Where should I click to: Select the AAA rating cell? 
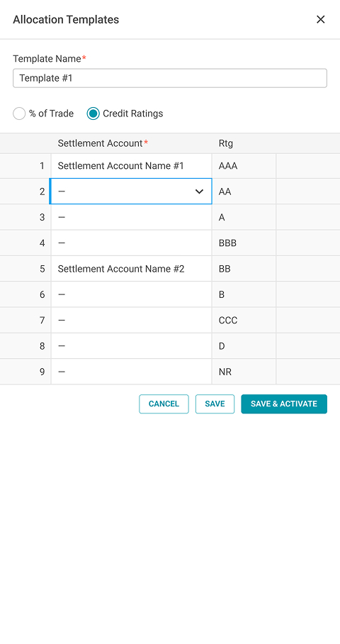(x=244, y=166)
